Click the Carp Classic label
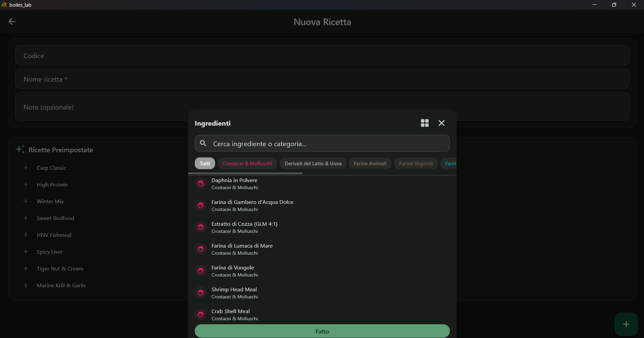644x338 pixels. [51, 168]
